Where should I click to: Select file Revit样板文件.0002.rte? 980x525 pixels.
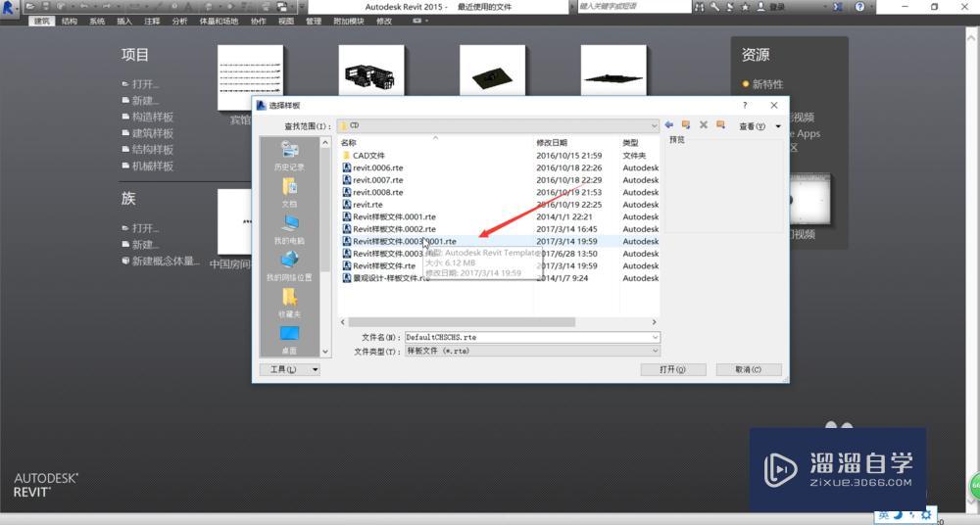389,229
